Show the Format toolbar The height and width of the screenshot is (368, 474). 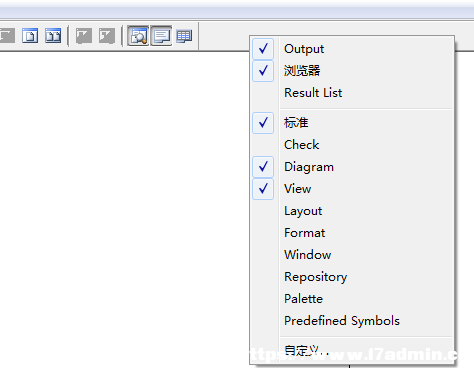352,233
